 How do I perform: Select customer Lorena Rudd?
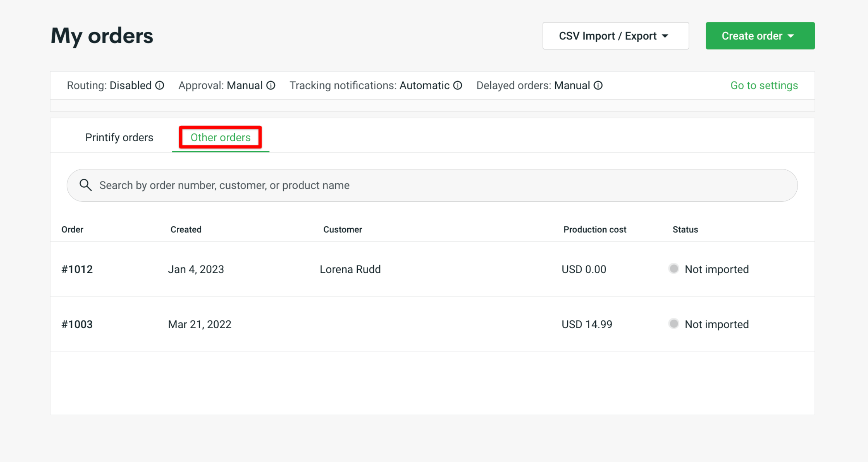[350, 269]
